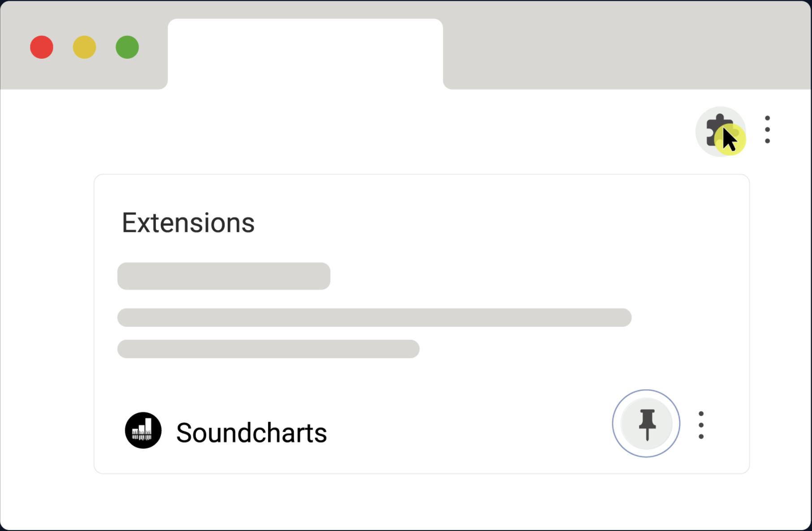Open Soundcharts extension more-options dots
This screenshot has height=531, width=812.
pyautogui.click(x=701, y=425)
